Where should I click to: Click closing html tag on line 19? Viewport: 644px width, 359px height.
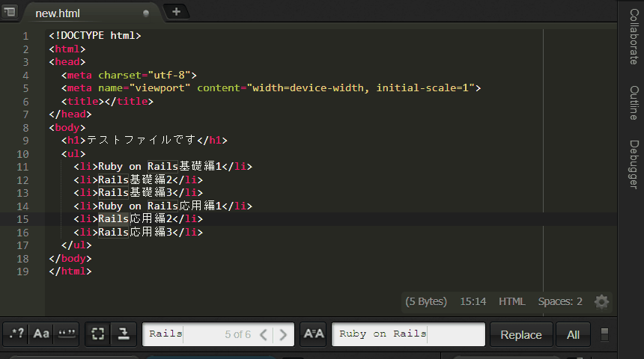click(70, 271)
